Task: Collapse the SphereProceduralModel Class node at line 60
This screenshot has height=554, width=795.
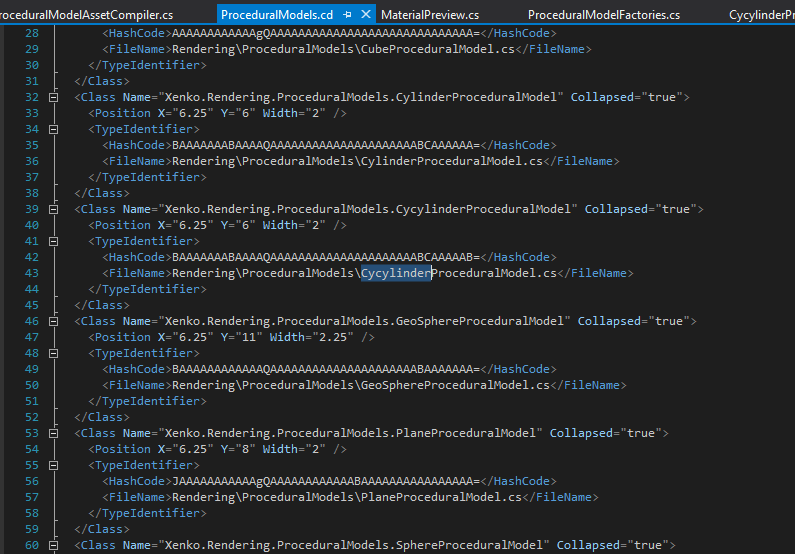Action: (x=53, y=545)
